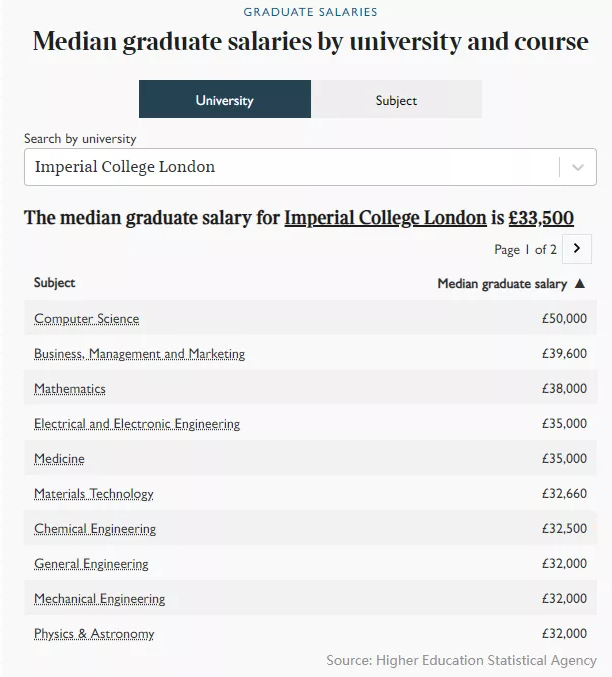Click the underlined £33,500 salary figure
This screenshot has height=677, width=612.
(x=541, y=218)
